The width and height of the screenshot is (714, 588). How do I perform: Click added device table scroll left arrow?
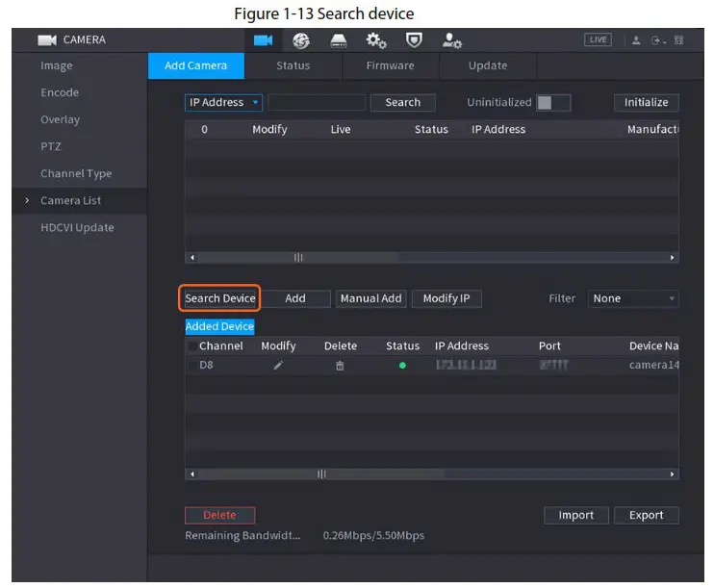192,474
